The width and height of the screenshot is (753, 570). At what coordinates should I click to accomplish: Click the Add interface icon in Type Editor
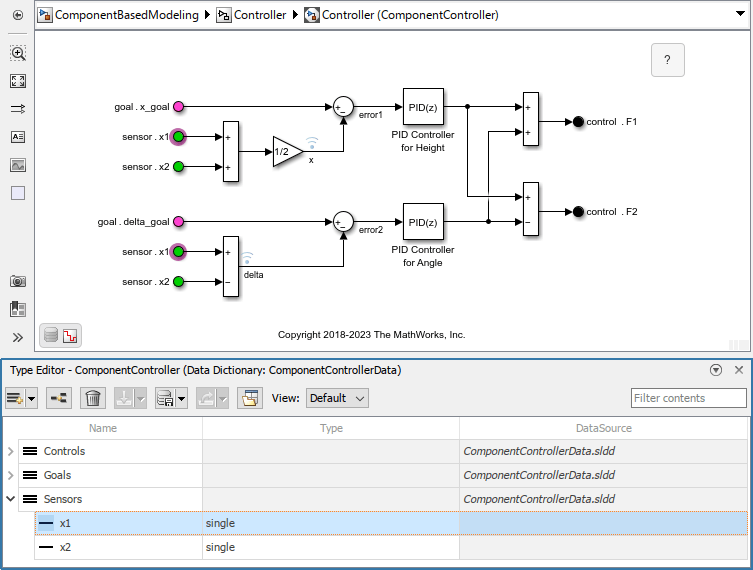coord(15,398)
